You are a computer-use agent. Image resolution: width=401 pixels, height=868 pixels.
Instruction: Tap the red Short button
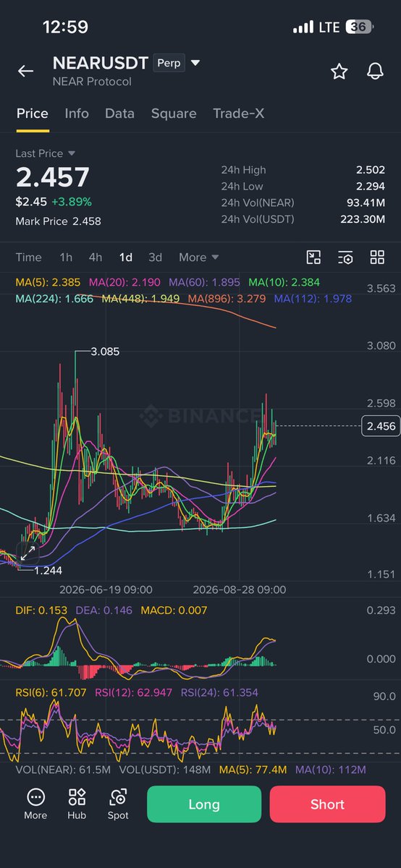pyautogui.click(x=327, y=804)
